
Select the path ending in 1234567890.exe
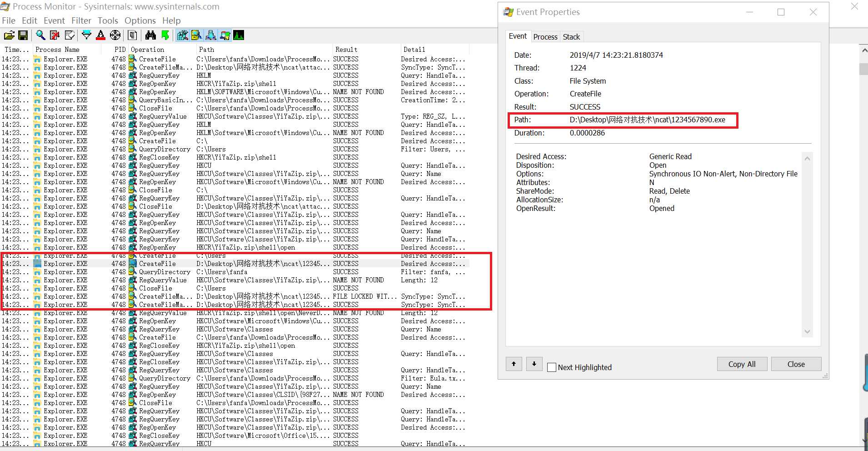click(647, 120)
